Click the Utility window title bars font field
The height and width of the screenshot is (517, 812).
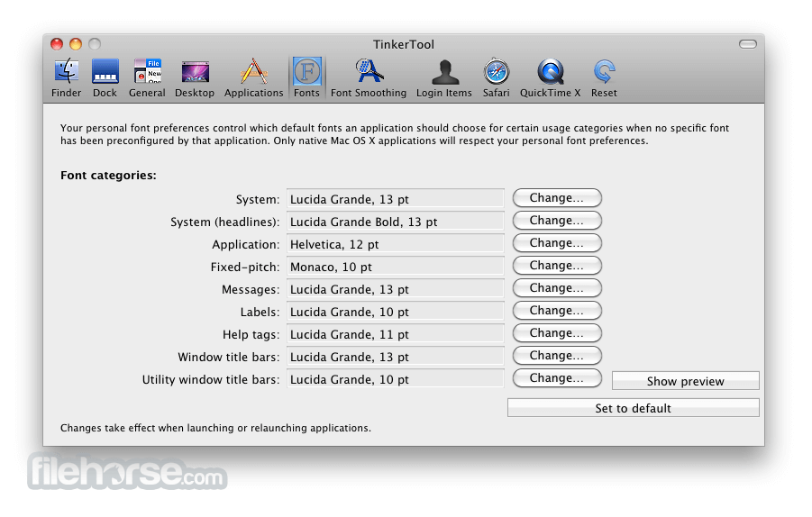click(x=395, y=379)
